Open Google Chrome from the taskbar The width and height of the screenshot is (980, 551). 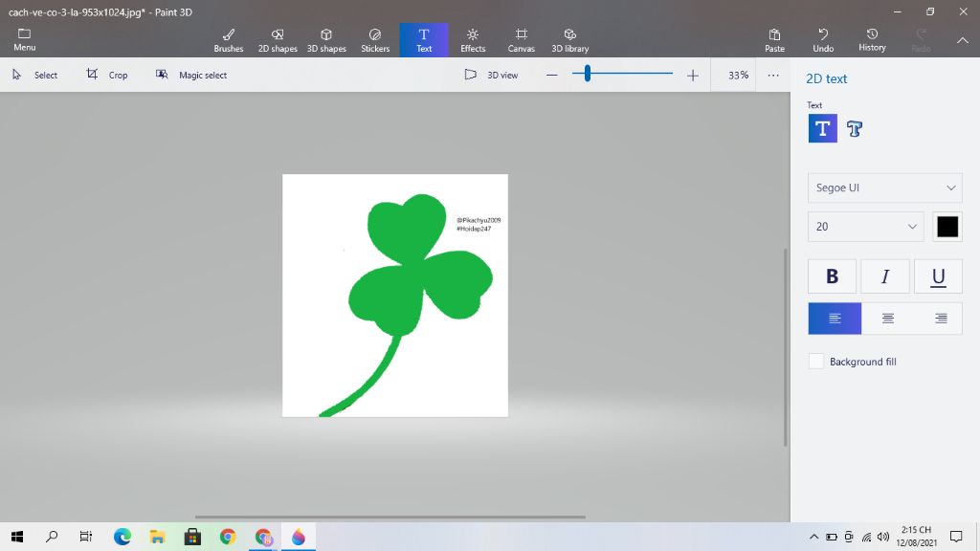pos(228,537)
